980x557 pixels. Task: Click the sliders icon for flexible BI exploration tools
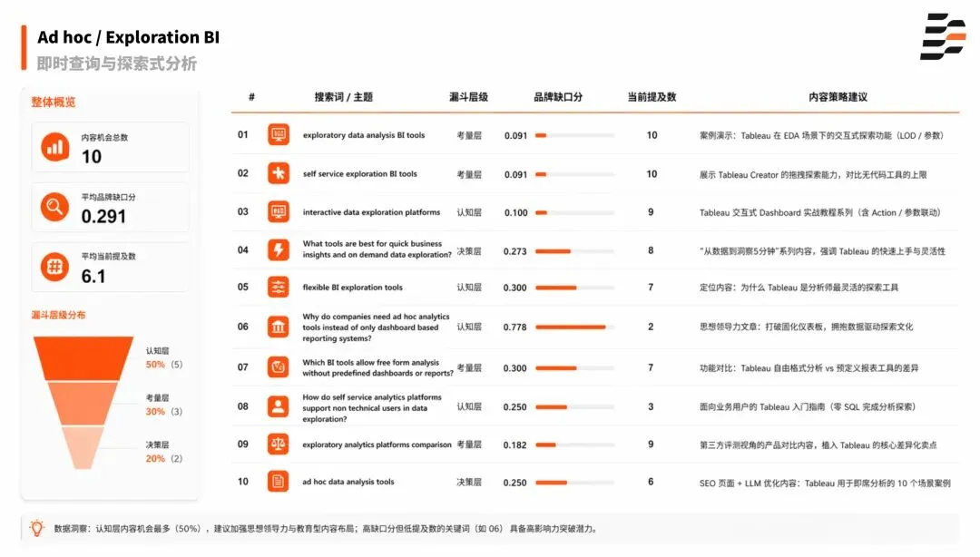[279, 287]
